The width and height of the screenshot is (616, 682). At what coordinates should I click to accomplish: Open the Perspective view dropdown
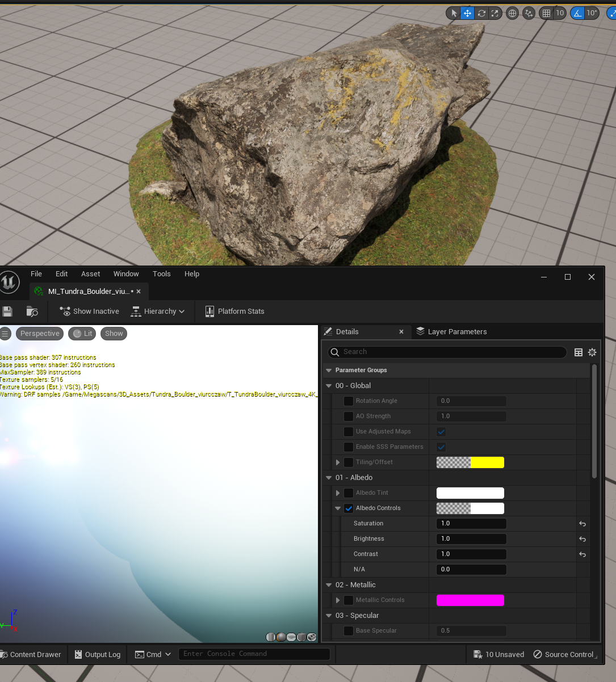pos(40,334)
